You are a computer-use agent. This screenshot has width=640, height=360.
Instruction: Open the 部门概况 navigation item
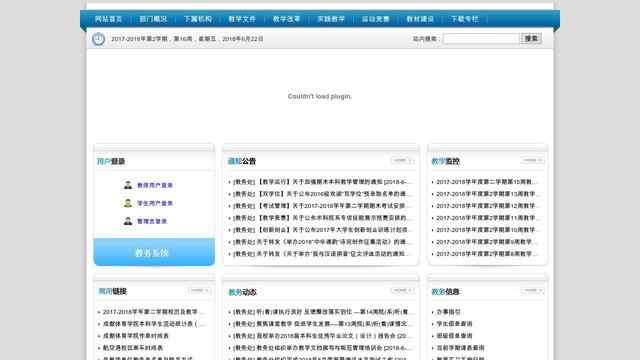point(153,19)
